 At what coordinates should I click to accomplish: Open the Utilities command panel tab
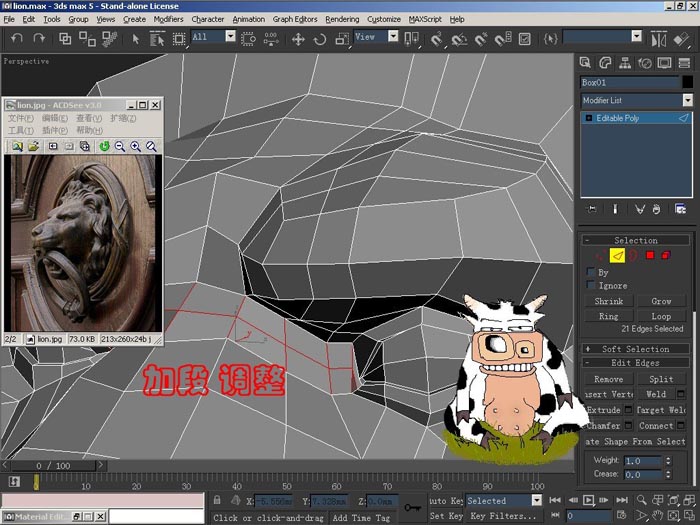point(684,63)
